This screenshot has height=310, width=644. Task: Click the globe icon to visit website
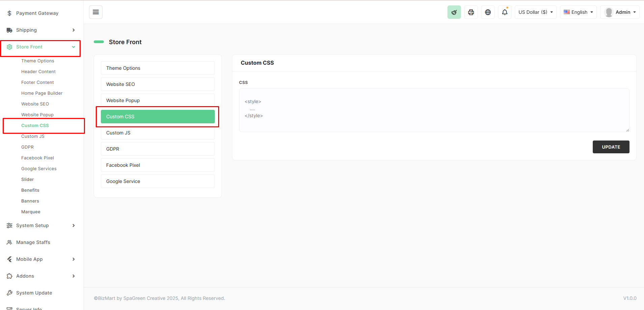point(488,12)
